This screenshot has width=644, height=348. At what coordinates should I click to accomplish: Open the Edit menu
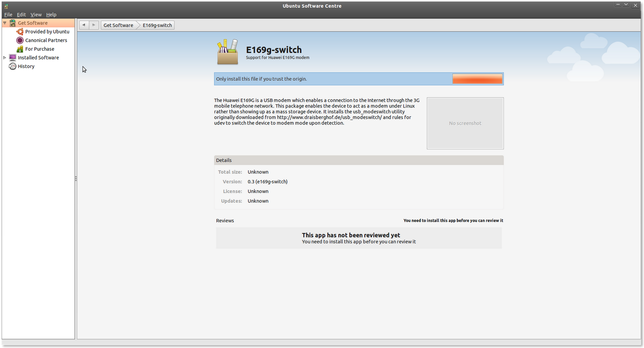coord(21,14)
